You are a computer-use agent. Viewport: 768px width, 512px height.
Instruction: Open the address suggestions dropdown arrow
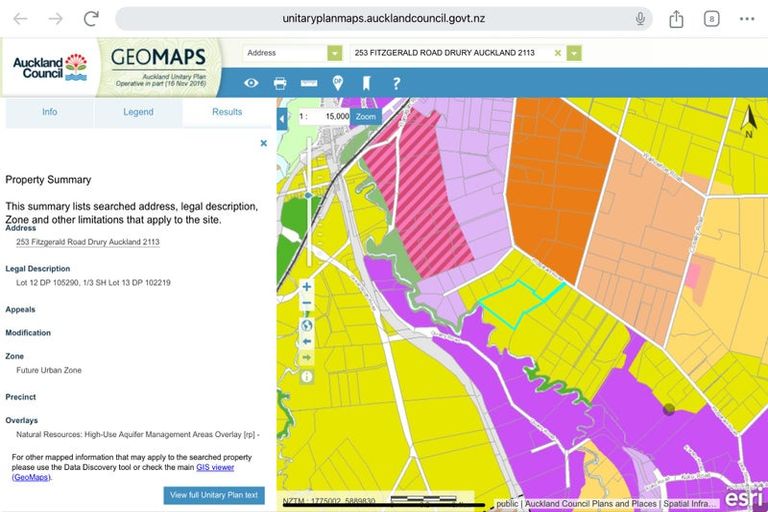tap(574, 53)
